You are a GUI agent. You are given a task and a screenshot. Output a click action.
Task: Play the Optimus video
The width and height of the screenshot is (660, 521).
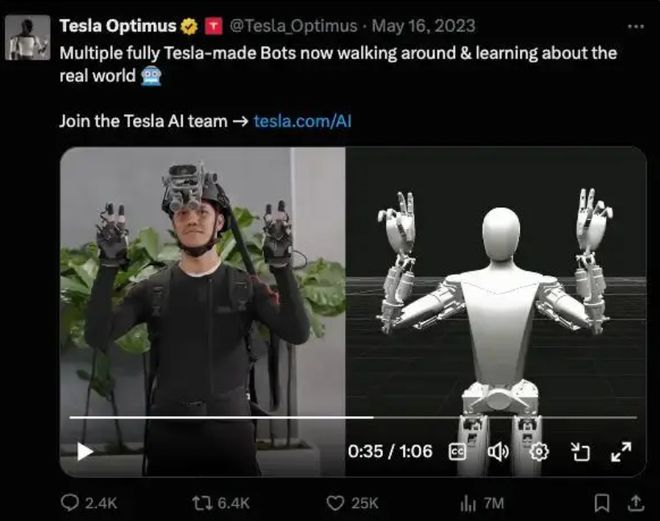point(85,452)
